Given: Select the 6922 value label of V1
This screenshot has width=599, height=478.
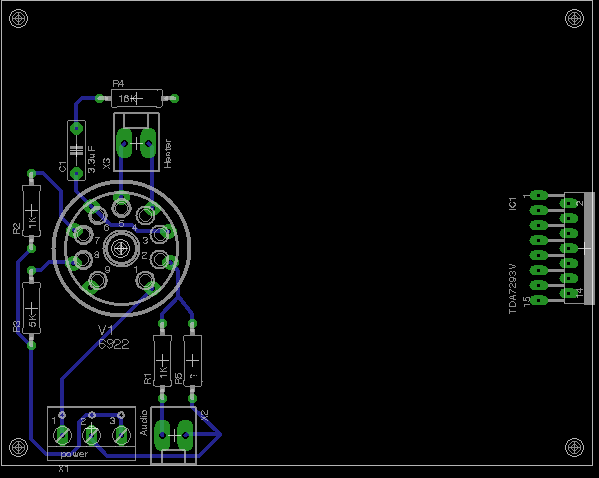Looking at the screenshot, I should point(113,344).
